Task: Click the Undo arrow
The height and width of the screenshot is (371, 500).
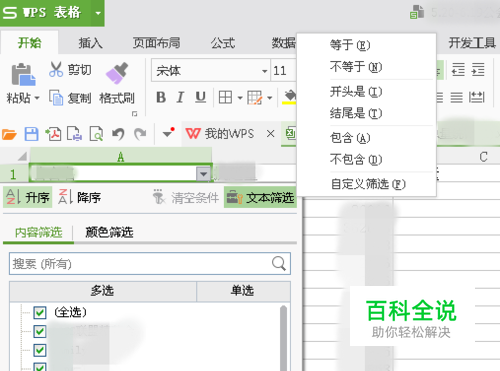Action: [118, 134]
